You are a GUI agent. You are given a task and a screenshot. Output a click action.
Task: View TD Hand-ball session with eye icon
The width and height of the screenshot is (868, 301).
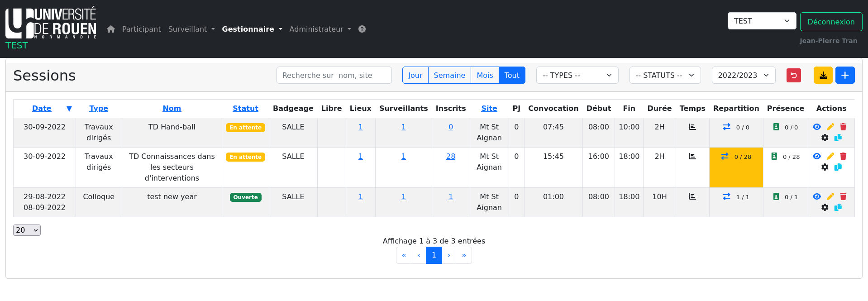click(816, 127)
